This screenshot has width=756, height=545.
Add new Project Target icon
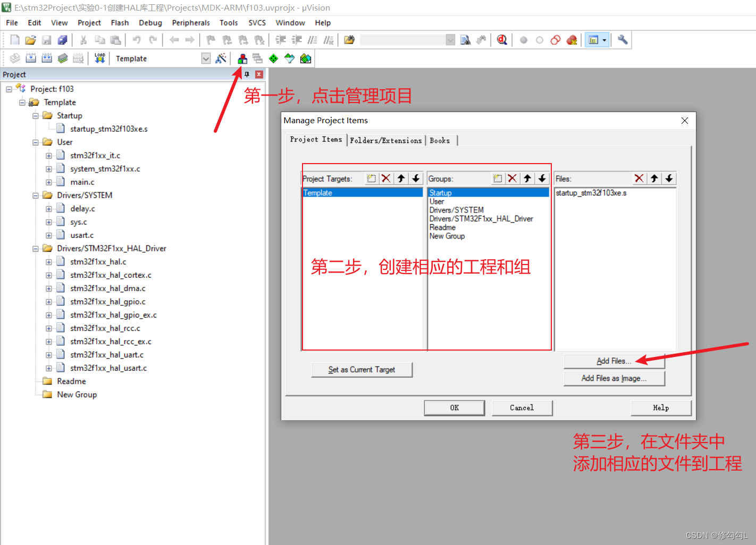pos(371,178)
